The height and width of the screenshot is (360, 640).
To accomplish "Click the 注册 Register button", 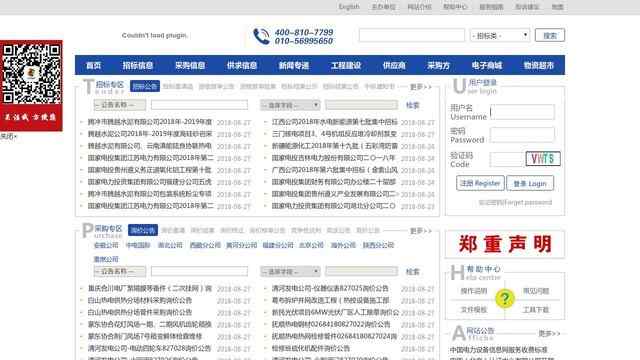I will pos(480,183).
